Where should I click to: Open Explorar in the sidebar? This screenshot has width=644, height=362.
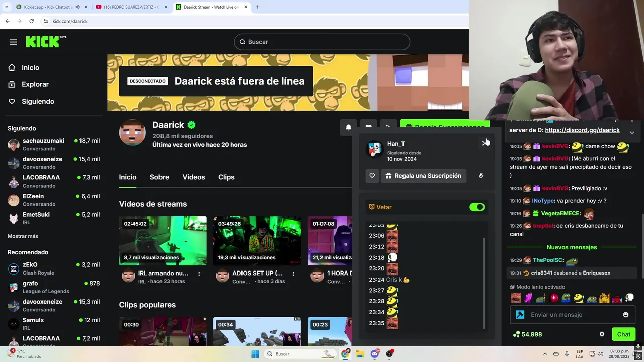pos(35,84)
